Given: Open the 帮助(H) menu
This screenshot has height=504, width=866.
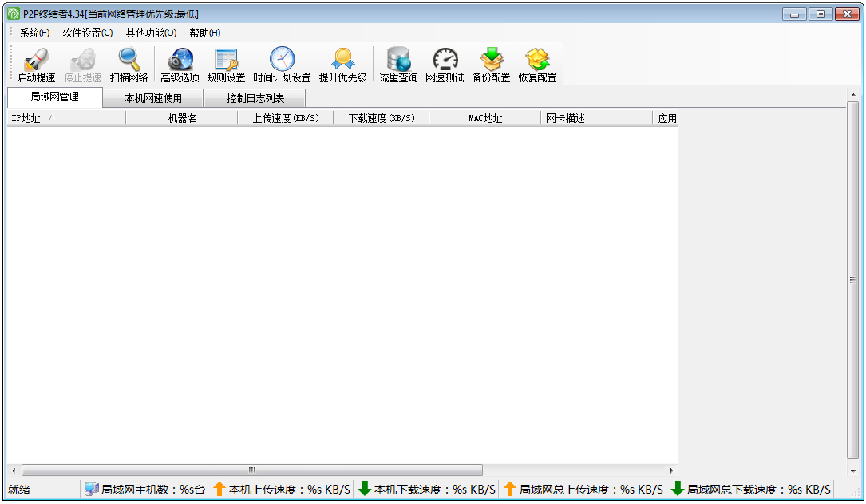Looking at the screenshot, I should (x=205, y=33).
